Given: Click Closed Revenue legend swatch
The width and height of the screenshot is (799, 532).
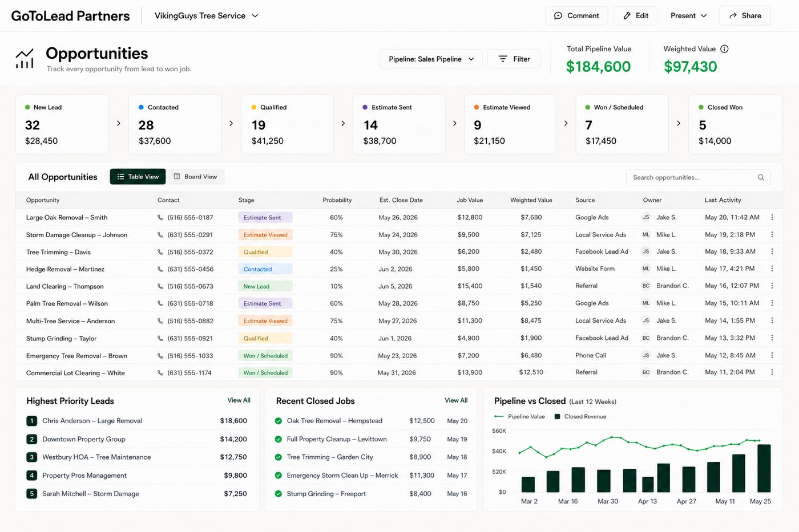Looking at the screenshot, I should pos(558,417).
